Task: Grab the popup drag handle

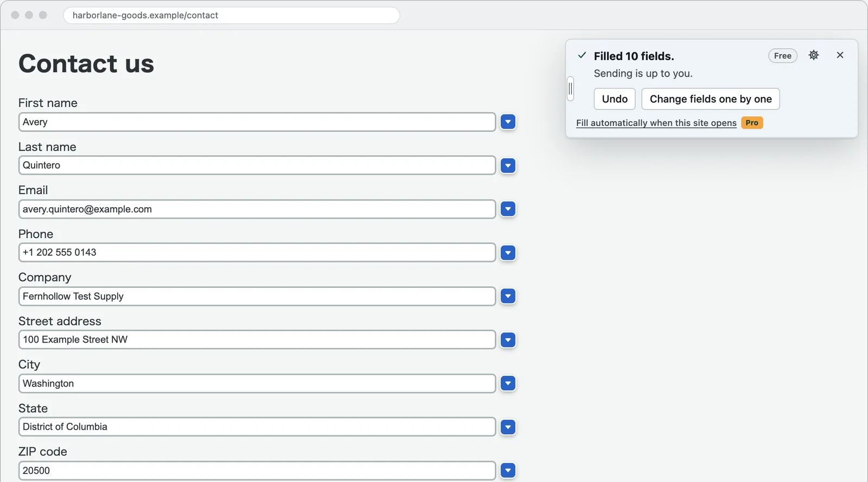Action: 570,89
